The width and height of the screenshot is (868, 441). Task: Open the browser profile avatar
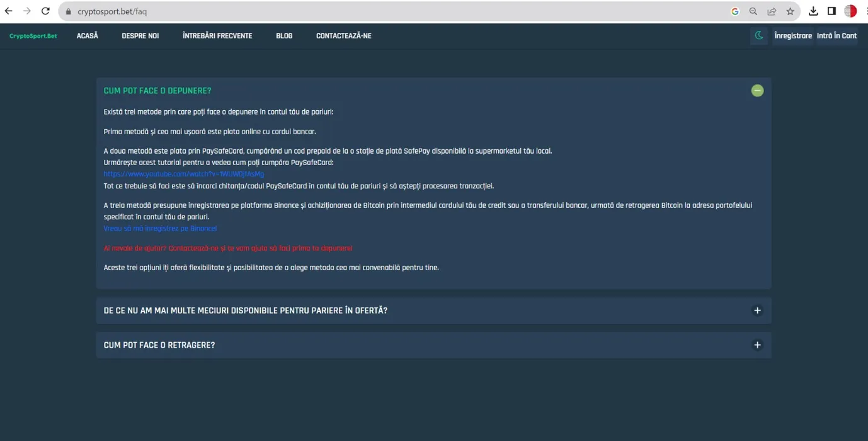tap(850, 11)
